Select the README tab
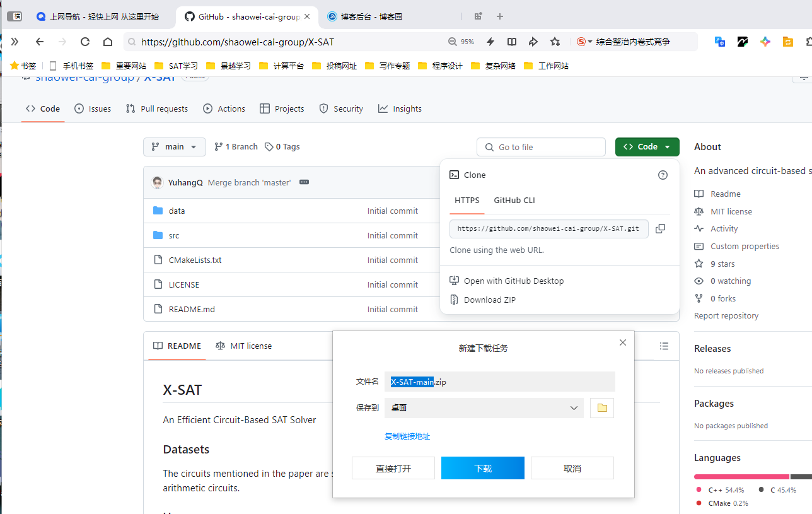This screenshot has width=812, height=514. tap(177, 346)
